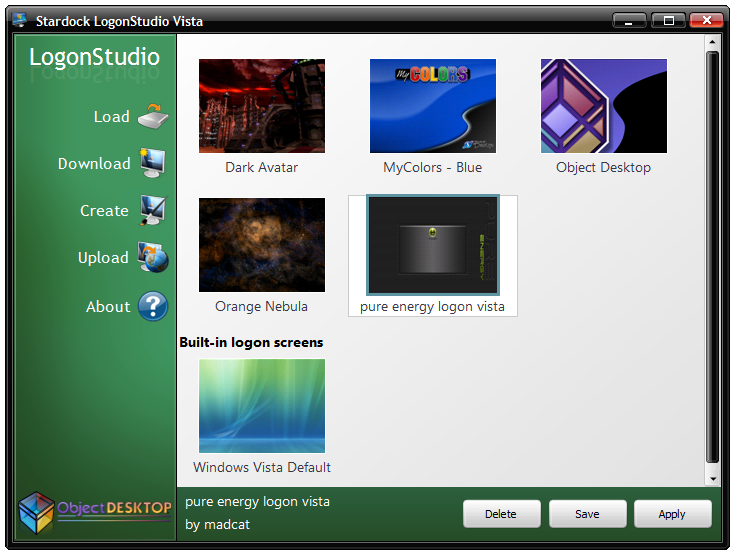
Task: Click the Windows Vista Default caption
Action: tap(262, 467)
